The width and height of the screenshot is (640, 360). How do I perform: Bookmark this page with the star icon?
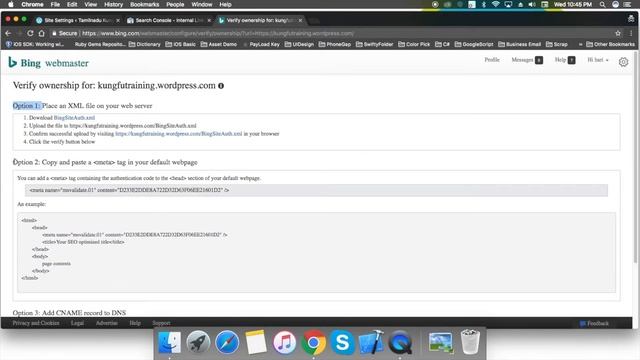(618, 33)
